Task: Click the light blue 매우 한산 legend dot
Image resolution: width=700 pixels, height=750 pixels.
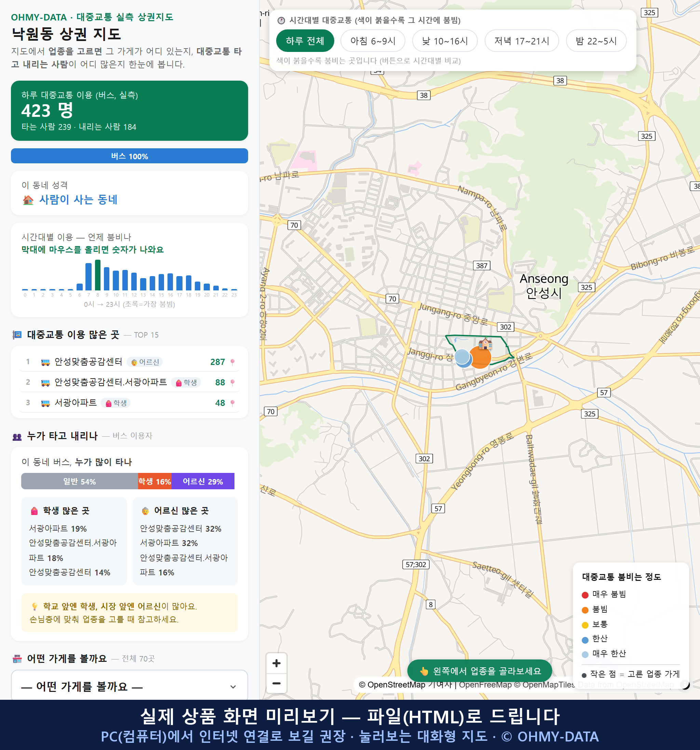Action: point(585,655)
